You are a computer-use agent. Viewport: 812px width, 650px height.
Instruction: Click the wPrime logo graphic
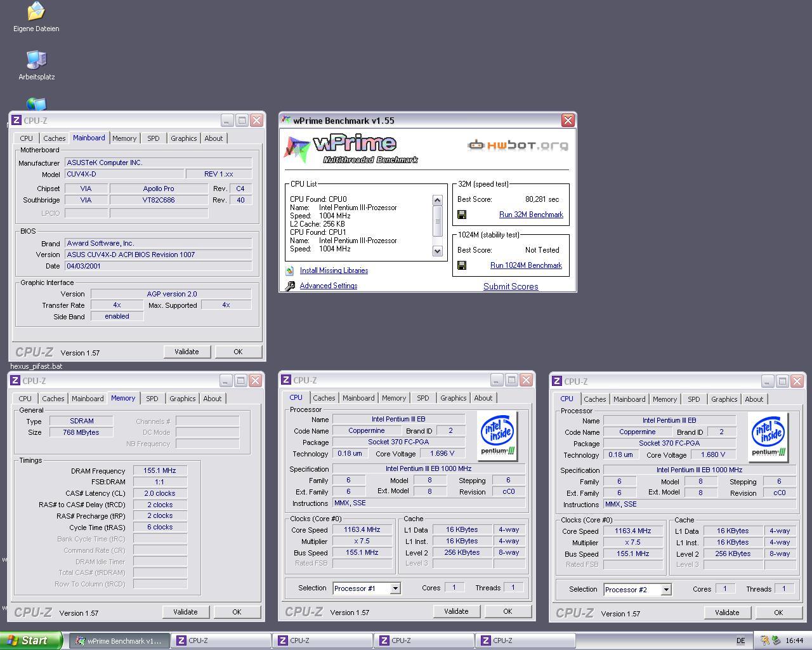pos(351,150)
